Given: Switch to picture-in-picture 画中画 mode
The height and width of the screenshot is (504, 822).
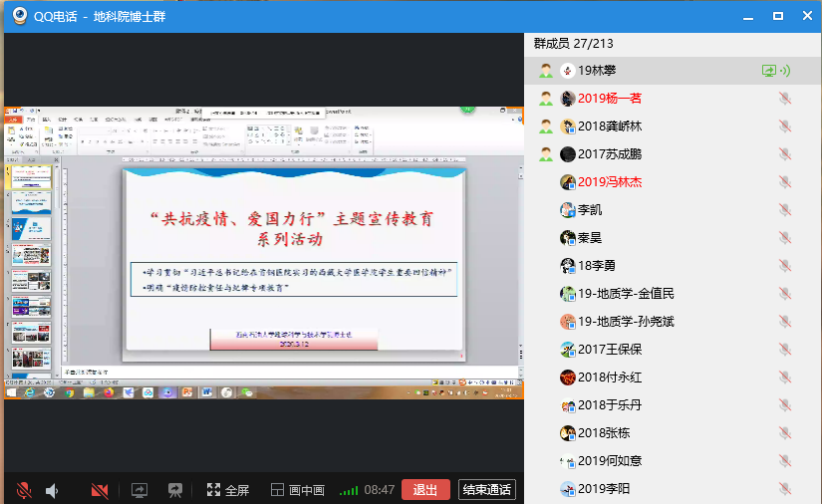Looking at the screenshot, I should [x=297, y=490].
